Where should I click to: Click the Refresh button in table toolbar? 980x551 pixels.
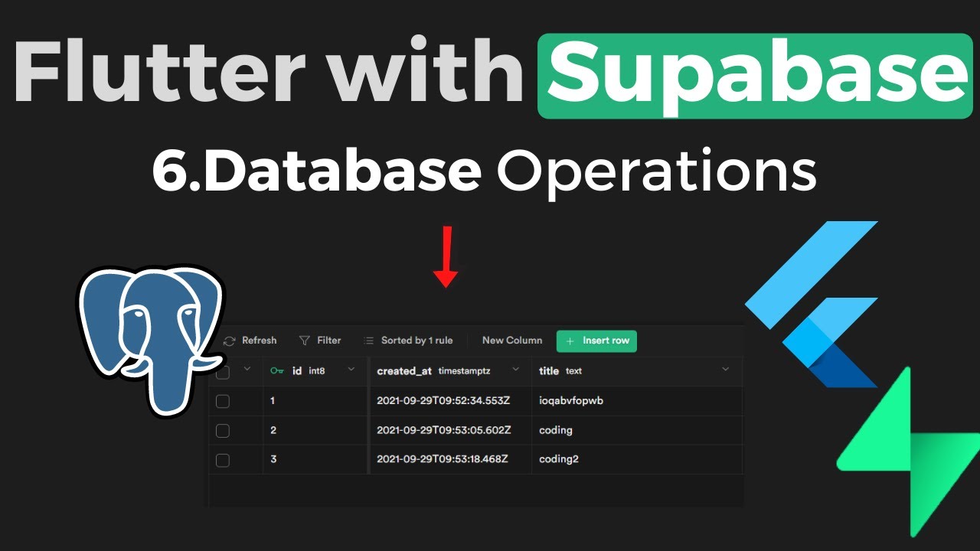pos(250,341)
